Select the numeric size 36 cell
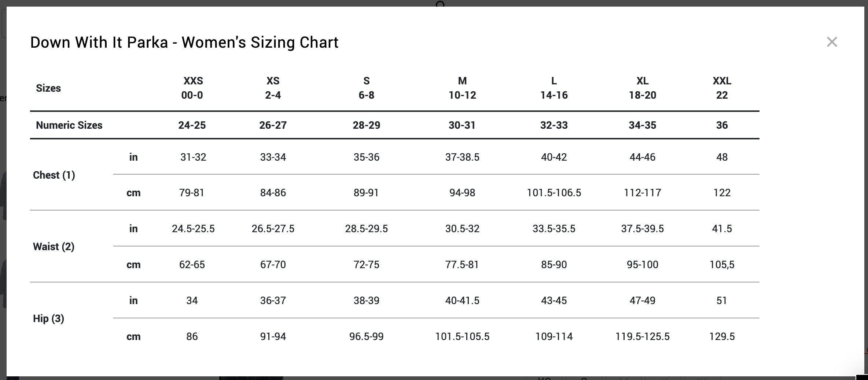 [722, 125]
